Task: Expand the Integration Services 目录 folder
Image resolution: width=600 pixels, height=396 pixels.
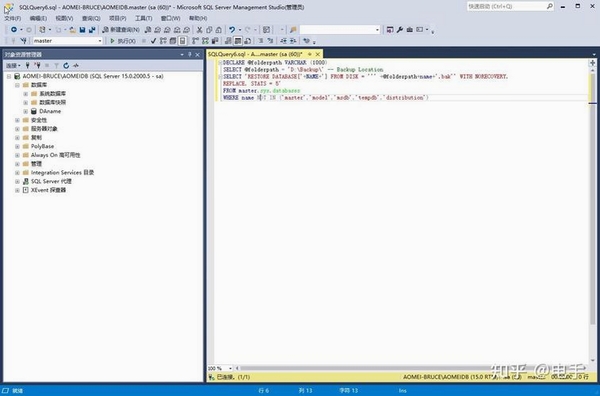Action: [x=17, y=173]
